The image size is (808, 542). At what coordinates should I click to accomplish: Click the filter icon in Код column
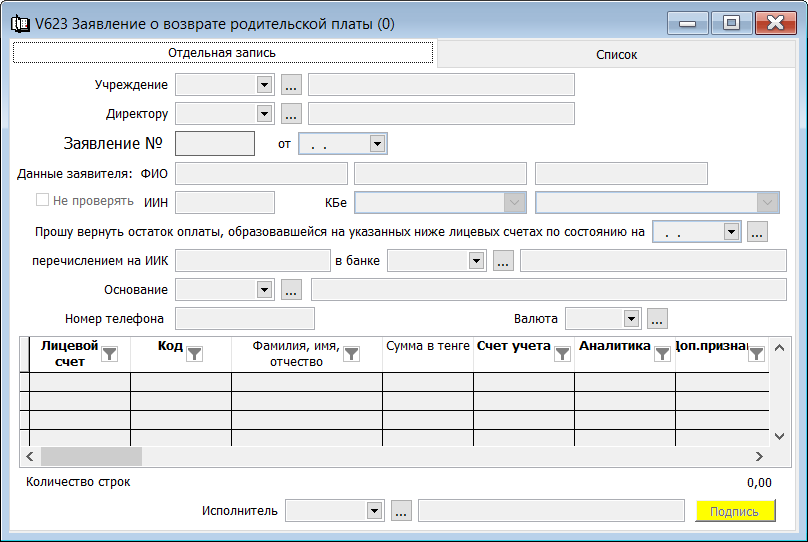(x=194, y=354)
